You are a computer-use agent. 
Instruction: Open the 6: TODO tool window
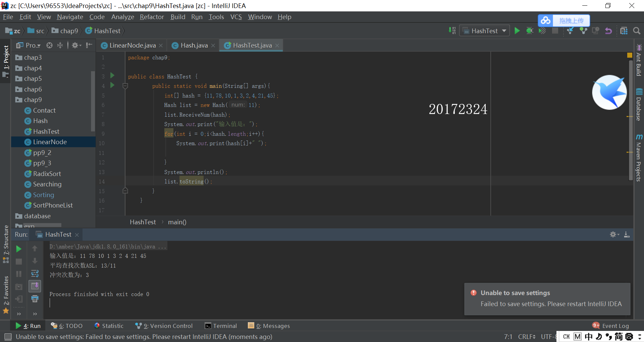point(66,326)
